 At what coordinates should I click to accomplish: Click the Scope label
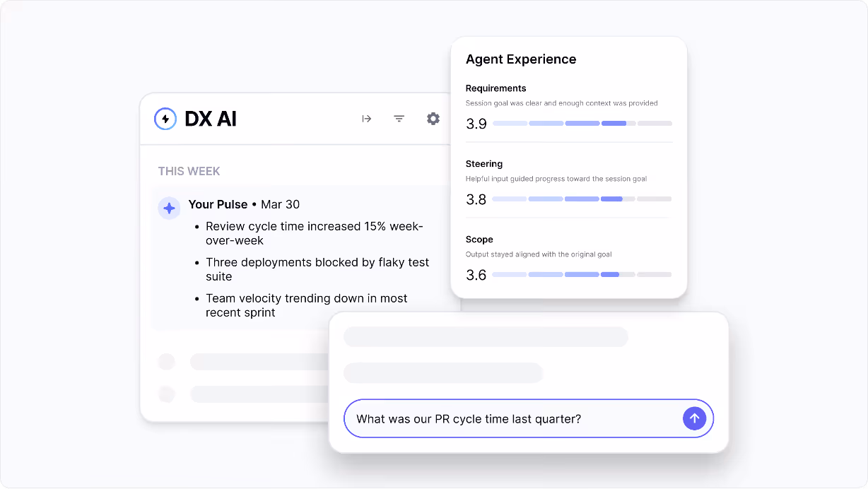pyautogui.click(x=479, y=240)
